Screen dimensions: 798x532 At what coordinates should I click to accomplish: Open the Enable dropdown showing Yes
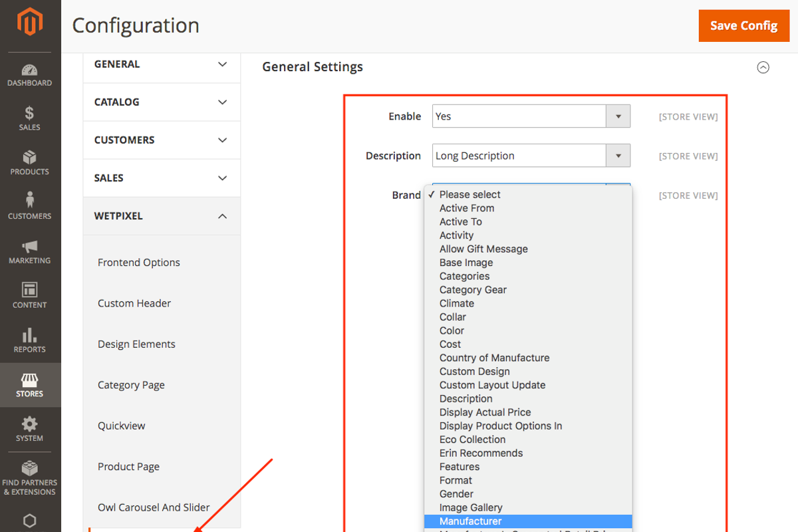[531, 116]
